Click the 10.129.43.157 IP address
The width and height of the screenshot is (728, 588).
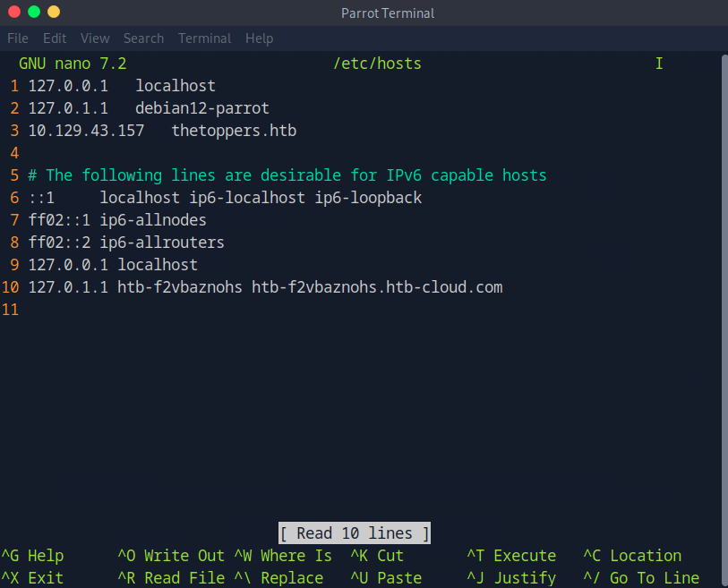[86, 131]
